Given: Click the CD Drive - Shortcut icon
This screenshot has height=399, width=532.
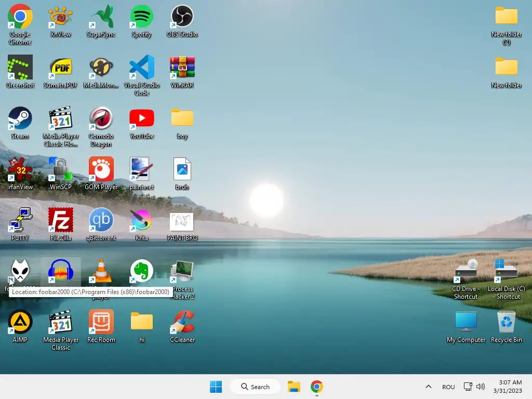Looking at the screenshot, I should tap(466, 271).
